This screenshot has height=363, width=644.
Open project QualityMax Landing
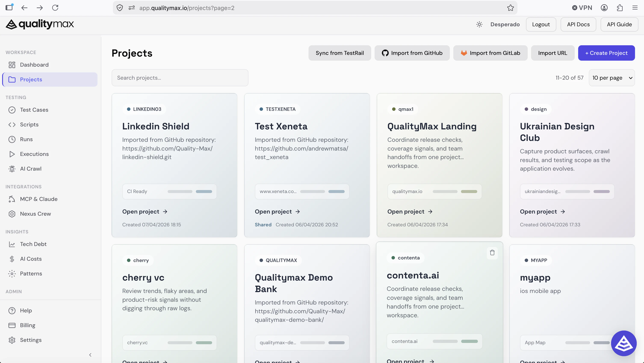pyautogui.click(x=410, y=212)
